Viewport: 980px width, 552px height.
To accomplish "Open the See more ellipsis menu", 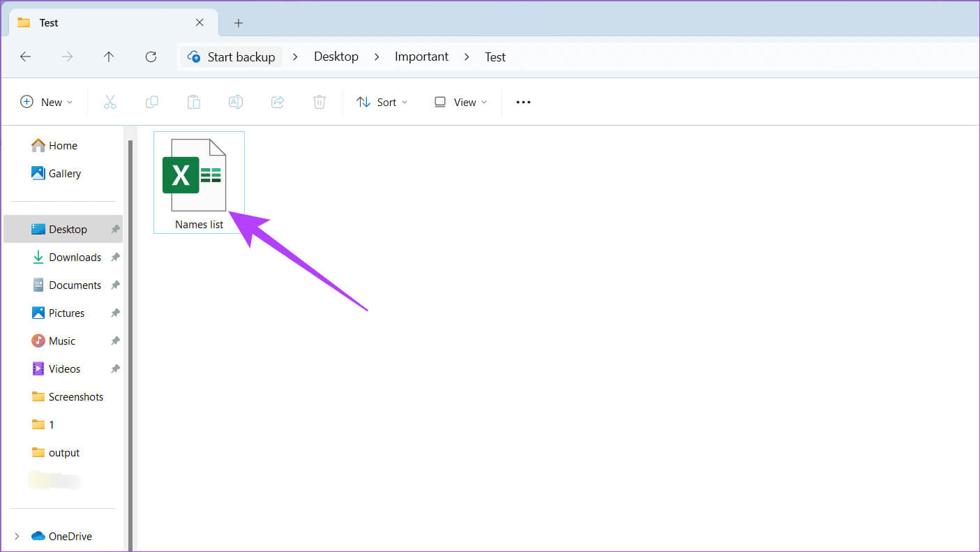I will (x=523, y=102).
